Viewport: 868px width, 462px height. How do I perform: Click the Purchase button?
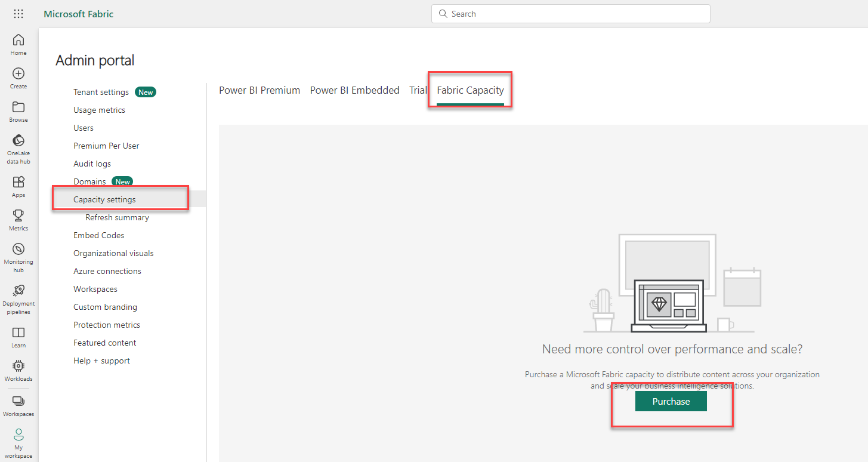(x=671, y=402)
